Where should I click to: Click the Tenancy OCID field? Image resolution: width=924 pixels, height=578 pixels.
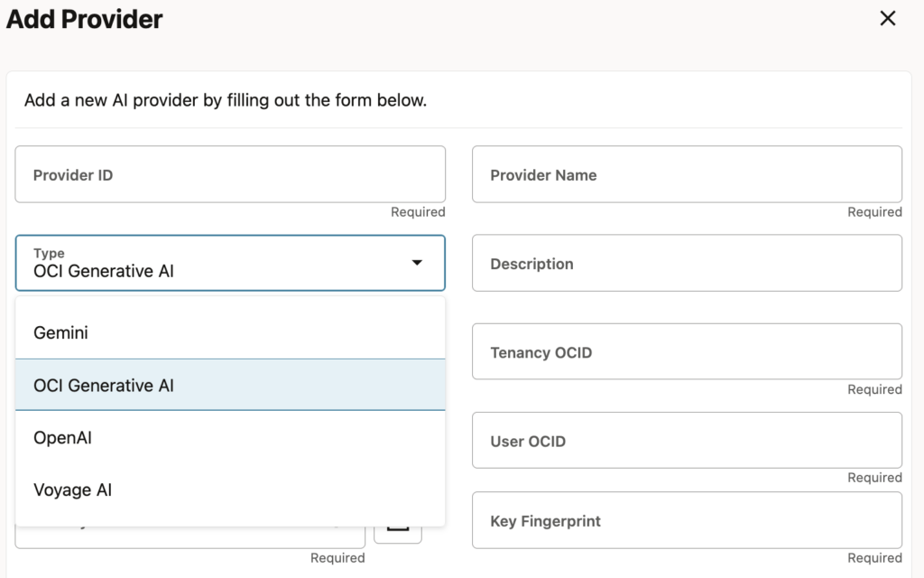click(x=687, y=351)
